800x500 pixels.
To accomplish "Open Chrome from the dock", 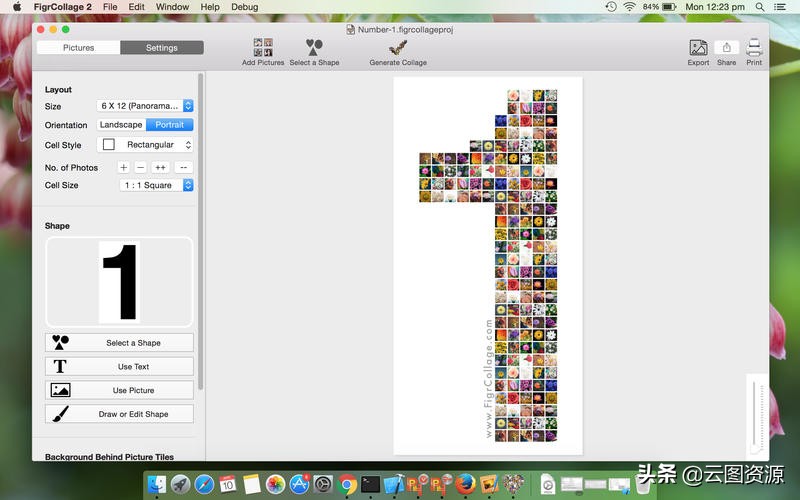I will (347, 485).
